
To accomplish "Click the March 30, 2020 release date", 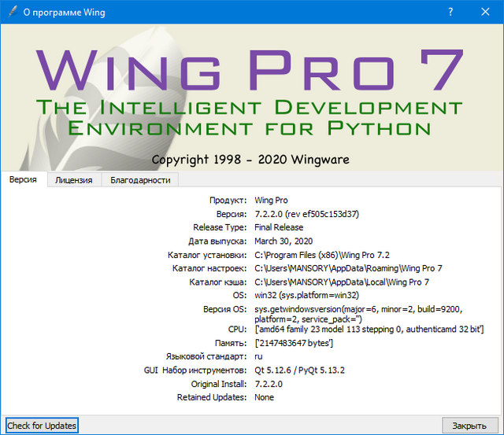I will pyautogui.click(x=284, y=241).
